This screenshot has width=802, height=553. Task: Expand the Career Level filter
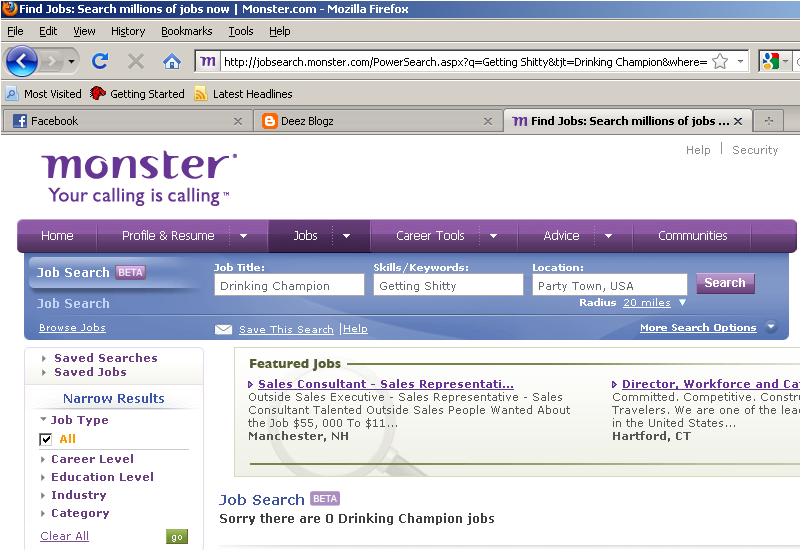pyautogui.click(x=87, y=459)
